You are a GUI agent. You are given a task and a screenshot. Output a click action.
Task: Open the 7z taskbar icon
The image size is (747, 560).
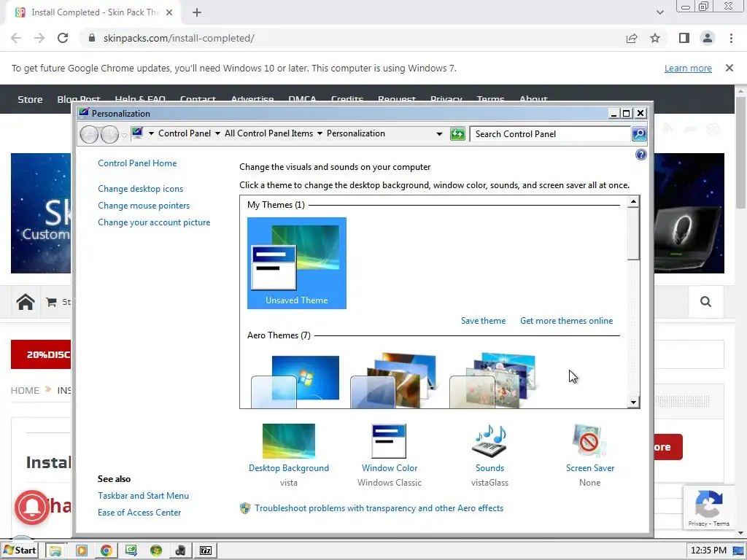[x=205, y=551]
